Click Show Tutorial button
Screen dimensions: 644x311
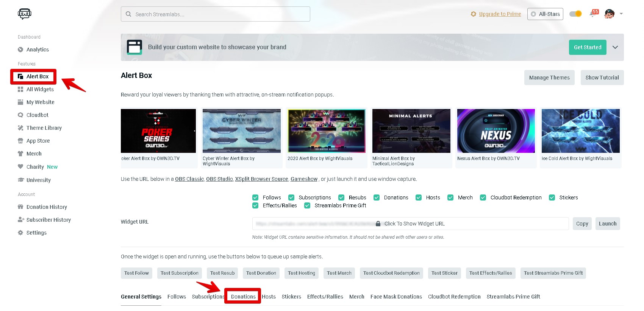pyautogui.click(x=602, y=78)
